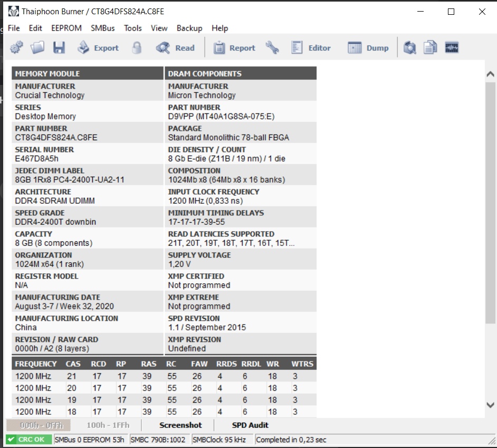The image size is (497, 448).
Task: Click the SPD revision 1.1 / September 2015
Action: [207, 328]
